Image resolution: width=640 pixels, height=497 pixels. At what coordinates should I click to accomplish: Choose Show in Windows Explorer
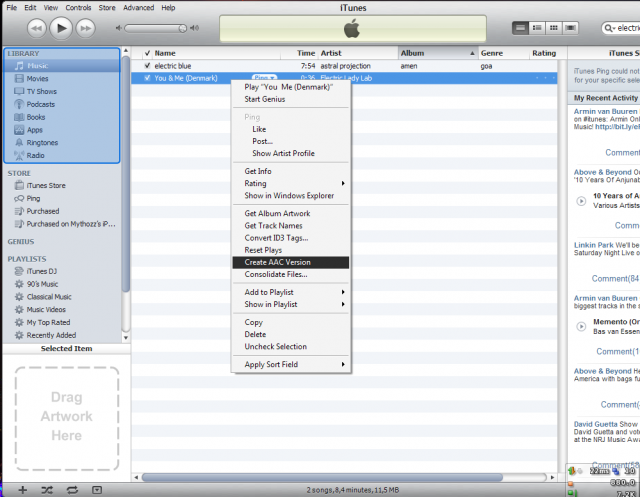tap(291, 196)
